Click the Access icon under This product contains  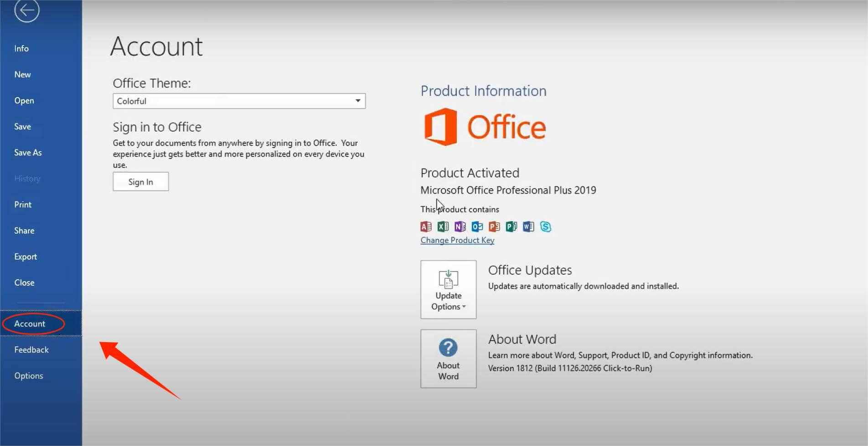[425, 226]
